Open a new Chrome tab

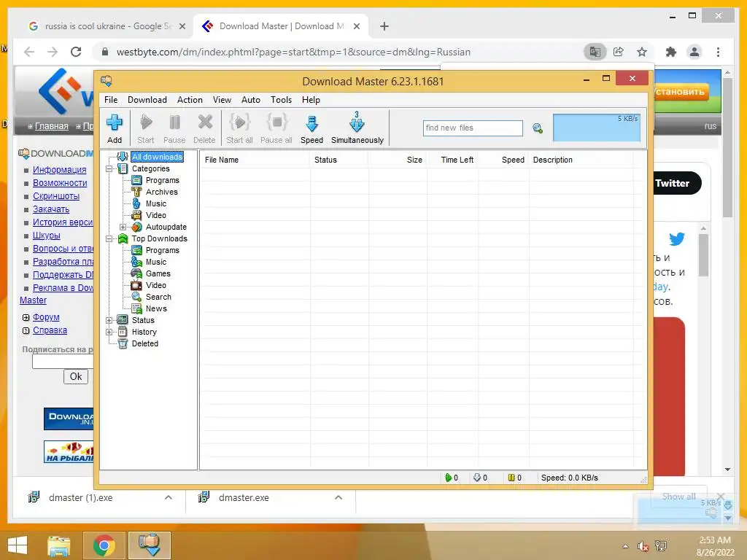click(384, 26)
